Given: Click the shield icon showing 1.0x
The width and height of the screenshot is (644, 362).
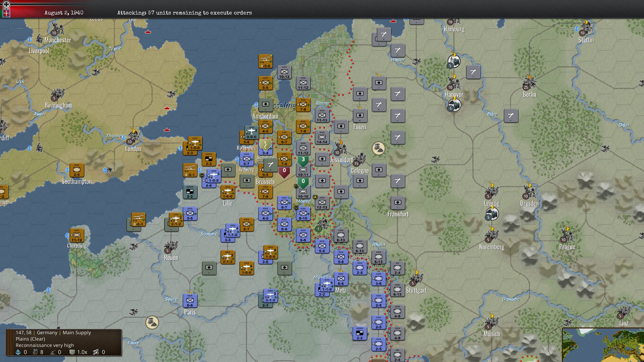Looking at the screenshot, I should (x=72, y=352).
